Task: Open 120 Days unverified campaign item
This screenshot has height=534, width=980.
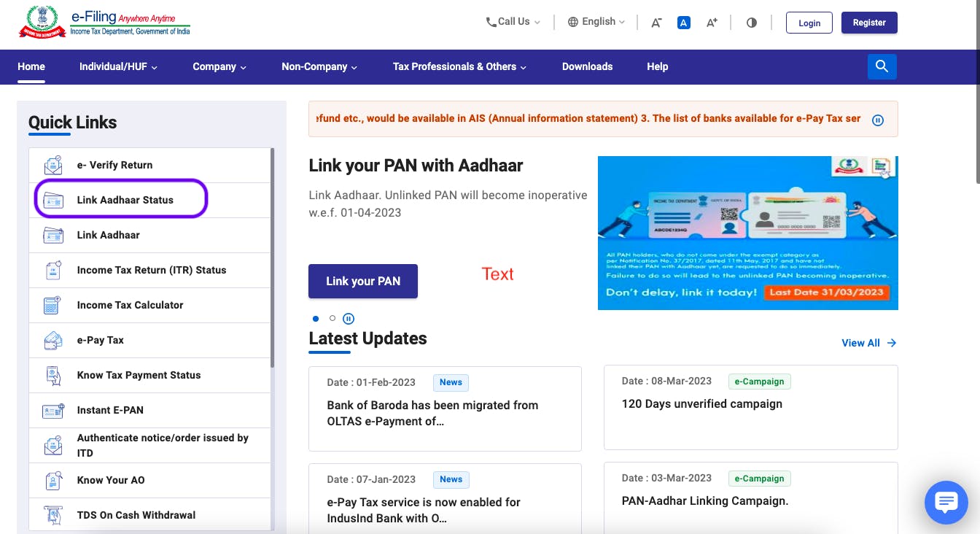Action: point(751,407)
